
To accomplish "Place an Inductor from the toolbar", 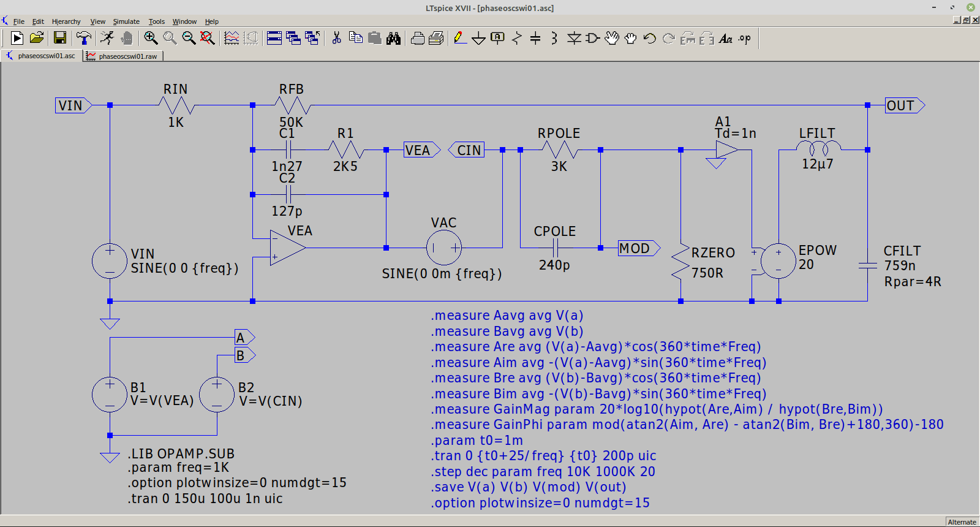I will [x=554, y=38].
